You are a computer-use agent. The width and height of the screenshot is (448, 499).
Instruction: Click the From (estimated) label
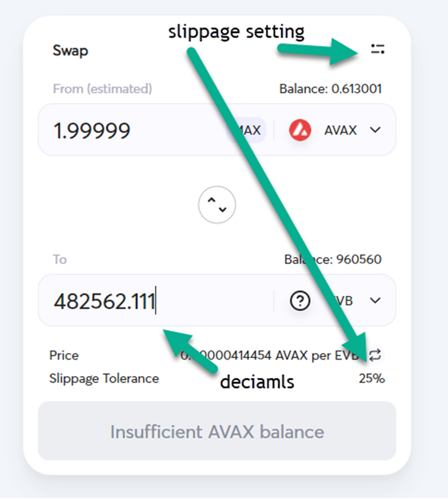[x=102, y=89]
